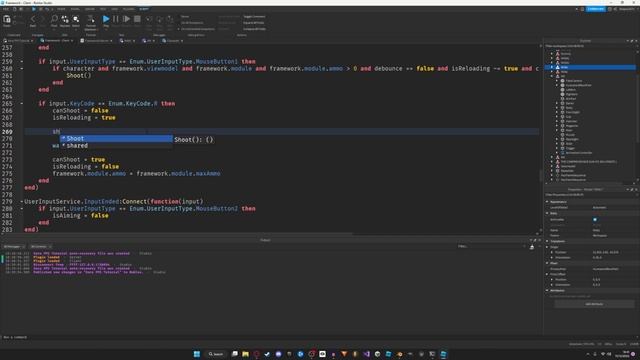Image resolution: width=640 pixels, height=360 pixels.
Task: Click the Stop playback button
Action: (x=137, y=19)
